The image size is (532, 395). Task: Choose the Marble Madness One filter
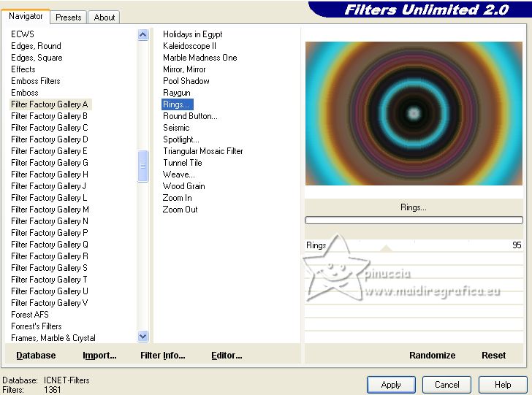tap(199, 58)
